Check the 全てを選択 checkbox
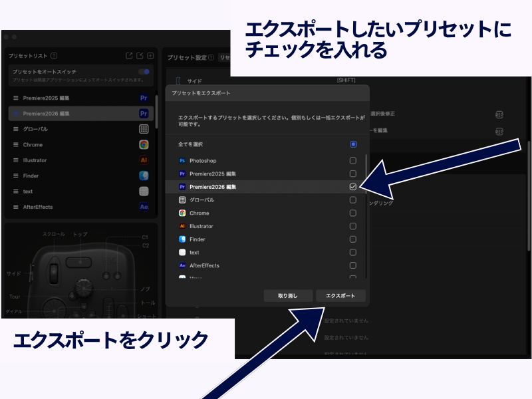Image resolution: width=532 pixels, height=399 pixels. click(x=353, y=144)
